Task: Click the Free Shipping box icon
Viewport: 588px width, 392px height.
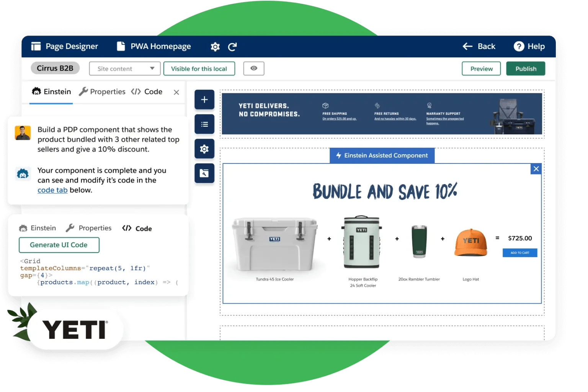Action: (325, 106)
